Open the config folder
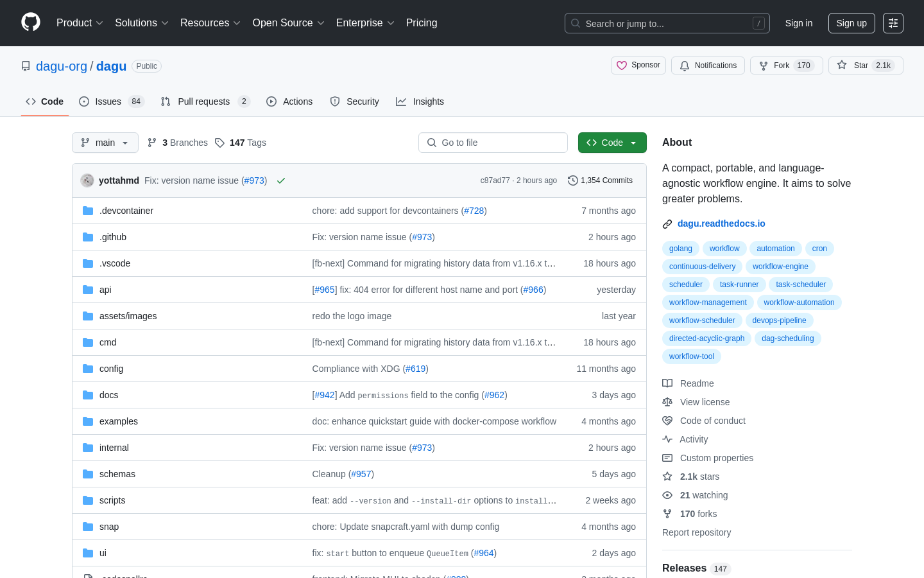The image size is (924, 578). tap(111, 369)
